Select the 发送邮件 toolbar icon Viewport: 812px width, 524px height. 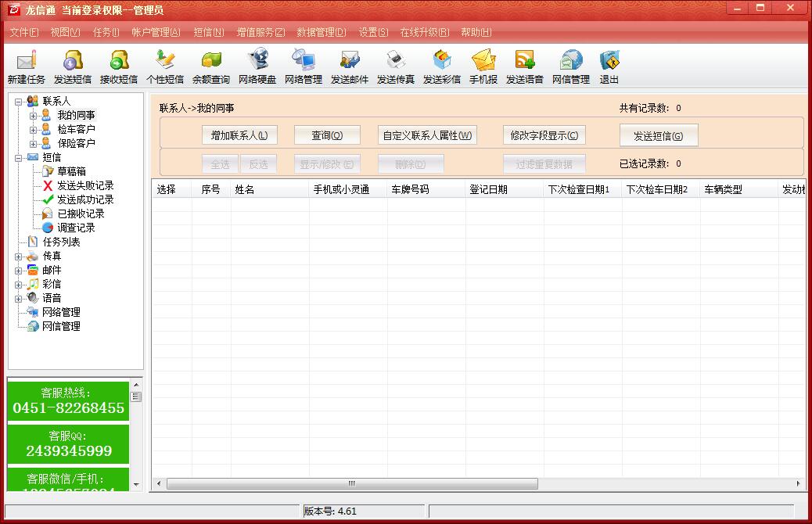click(350, 61)
